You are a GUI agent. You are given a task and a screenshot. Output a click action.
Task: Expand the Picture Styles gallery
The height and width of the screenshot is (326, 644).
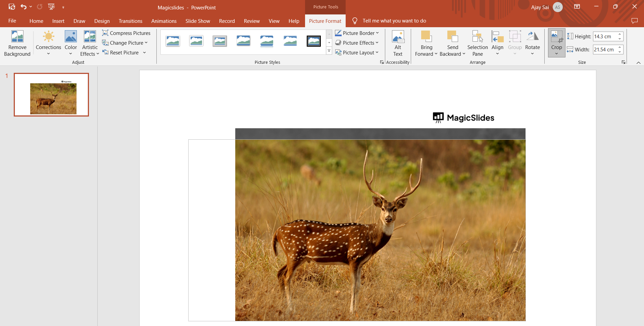329,51
